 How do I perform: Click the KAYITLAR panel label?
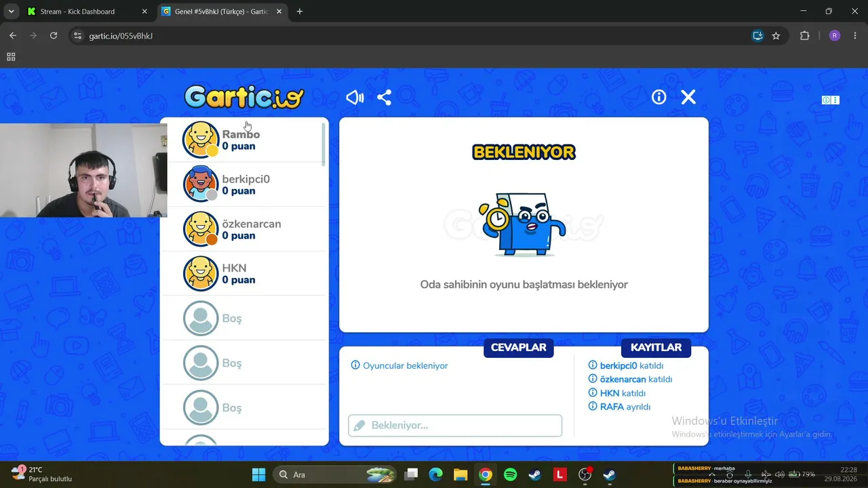(x=656, y=348)
